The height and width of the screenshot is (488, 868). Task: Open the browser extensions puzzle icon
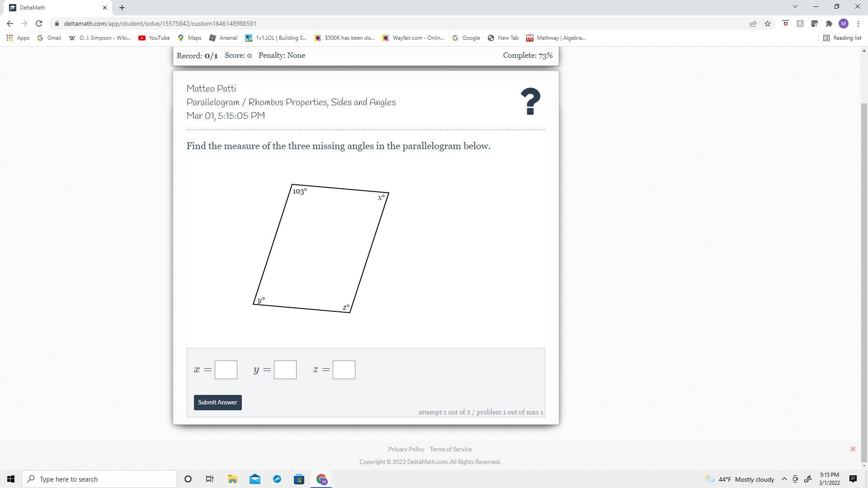pos(829,23)
